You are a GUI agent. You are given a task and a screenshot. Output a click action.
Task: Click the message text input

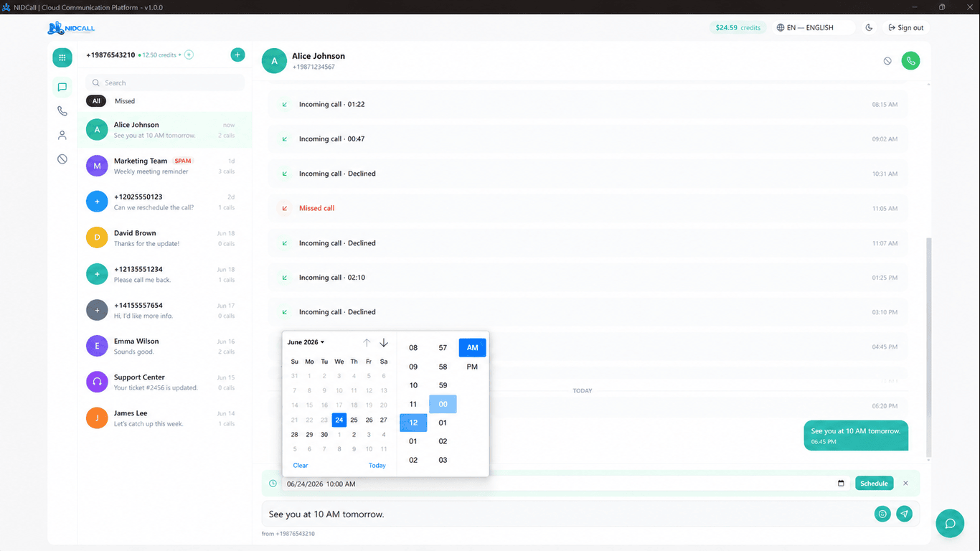tap(567, 514)
